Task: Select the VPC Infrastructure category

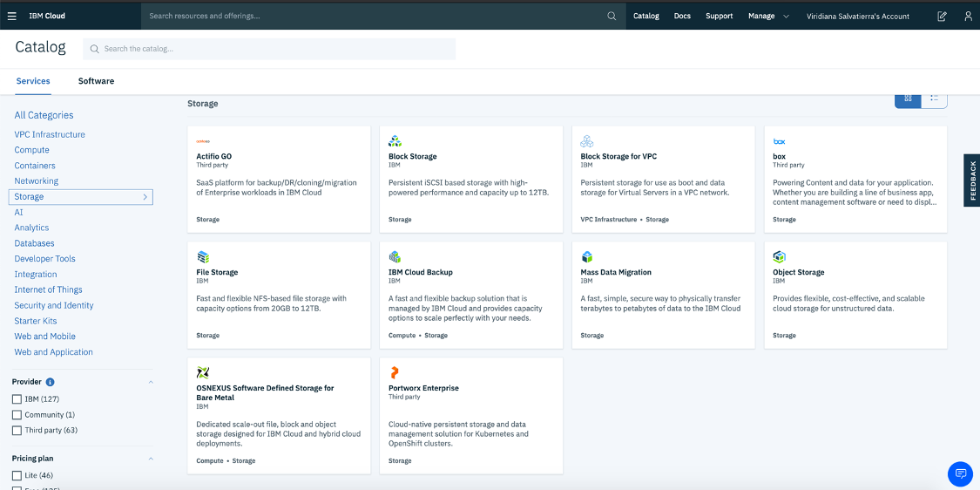Action: tap(50, 134)
